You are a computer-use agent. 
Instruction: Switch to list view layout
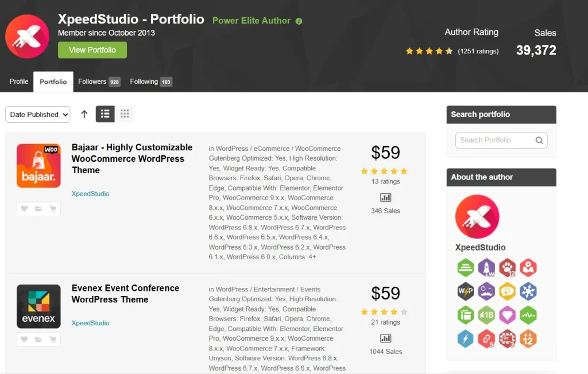coord(105,114)
